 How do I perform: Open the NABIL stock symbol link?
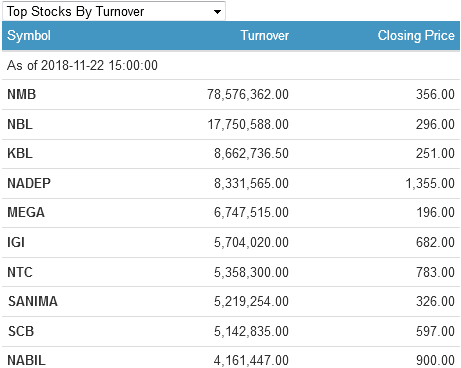pos(26,360)
